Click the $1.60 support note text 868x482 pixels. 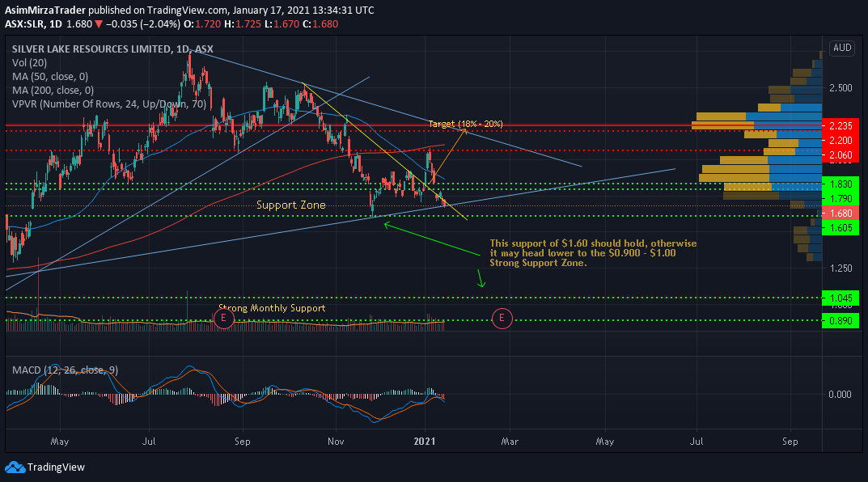pos(593,253)
